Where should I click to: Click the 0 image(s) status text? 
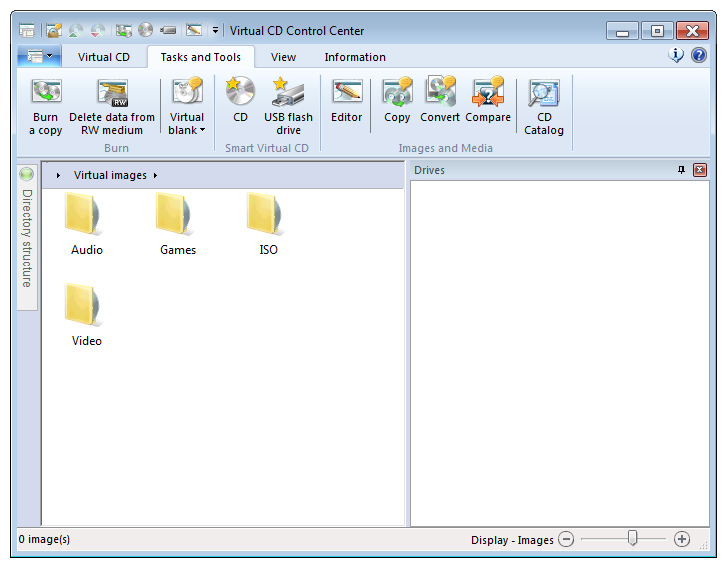(x=45, y=539)
